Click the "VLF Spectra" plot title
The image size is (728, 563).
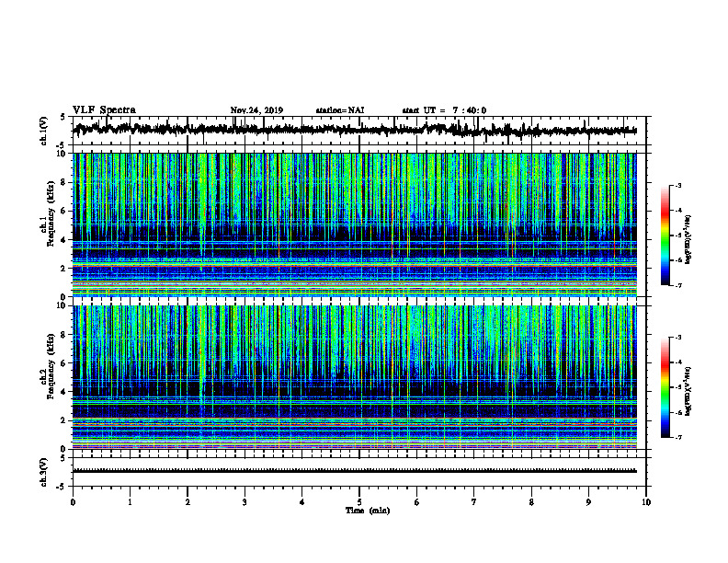pyautogui.click(x=104, y=110)
